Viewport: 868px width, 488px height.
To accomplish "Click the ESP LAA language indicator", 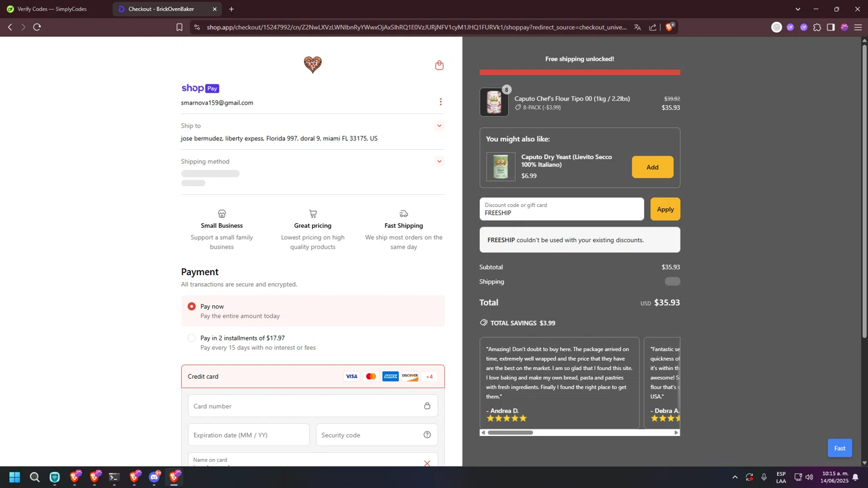I will point(781,477).
